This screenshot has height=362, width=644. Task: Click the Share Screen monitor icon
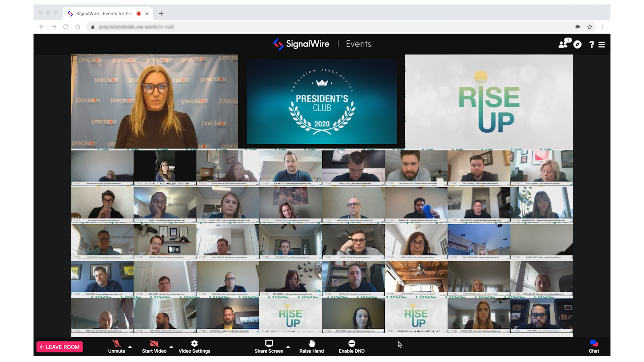[x=269, y=343]
